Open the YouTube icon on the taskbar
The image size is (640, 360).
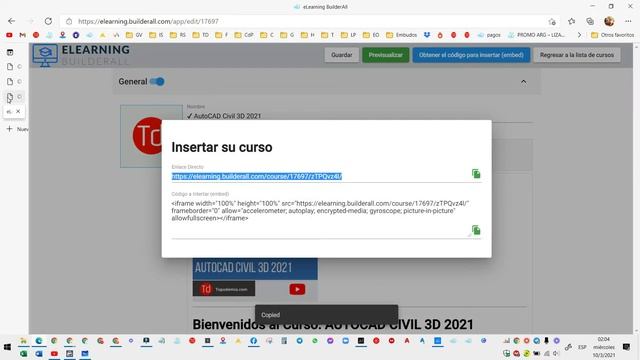point(54,353)
